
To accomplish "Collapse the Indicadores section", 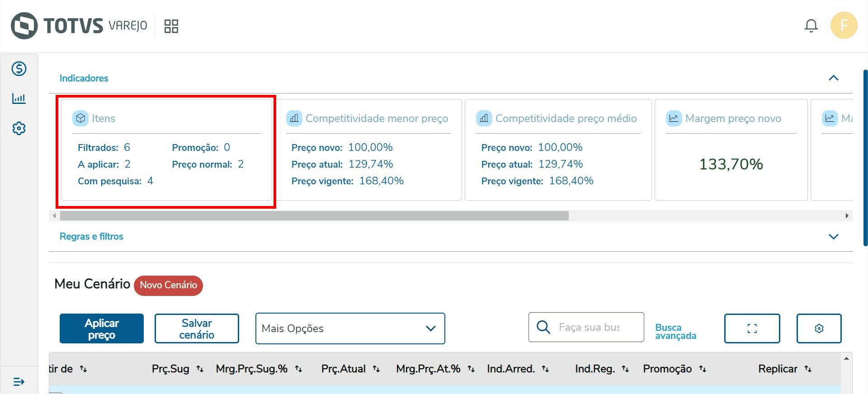I will pyautogui.click(x=833, y=78).
